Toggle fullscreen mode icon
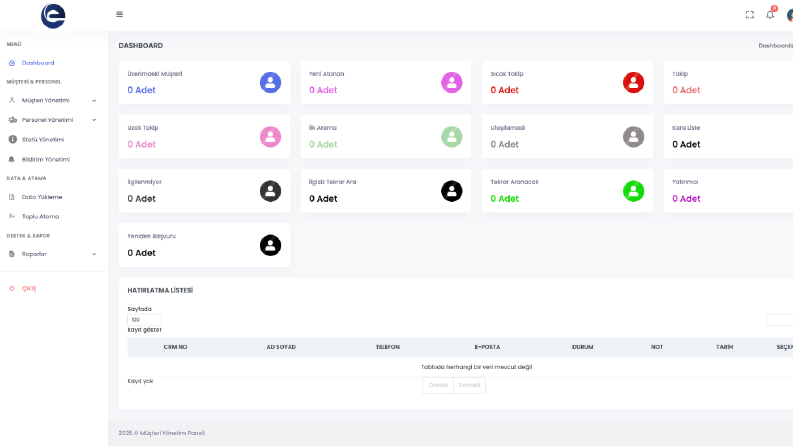Screen dimensions: 793x446 tap(750, 15)
